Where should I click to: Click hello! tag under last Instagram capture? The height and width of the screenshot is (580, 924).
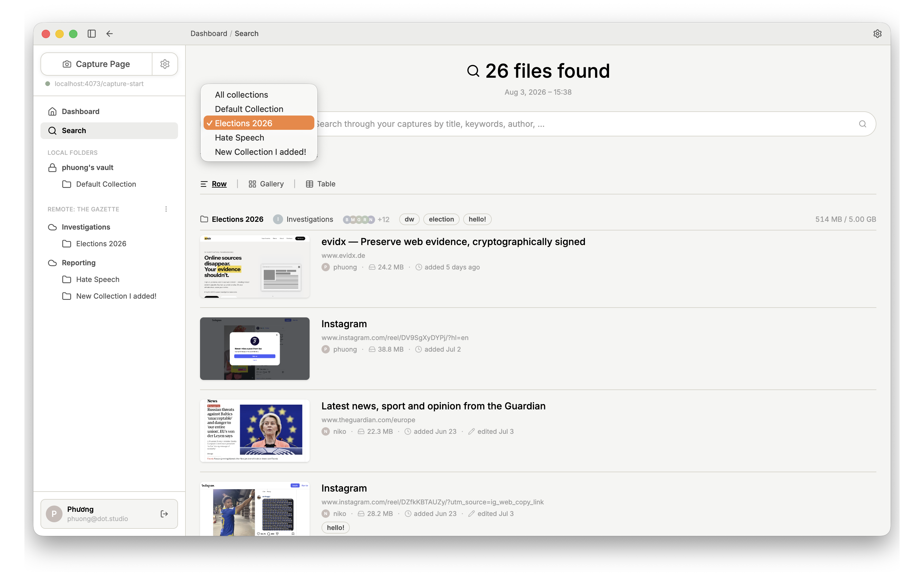(335, 528)
